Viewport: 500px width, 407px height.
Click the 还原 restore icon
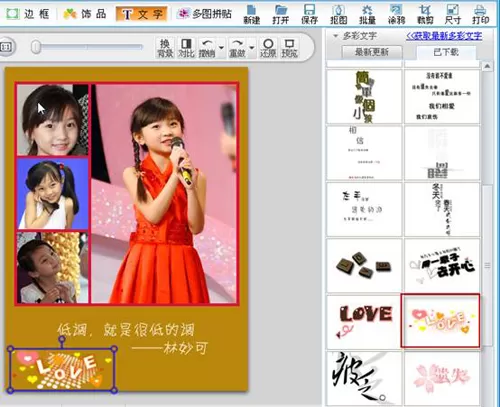[268, 48]
